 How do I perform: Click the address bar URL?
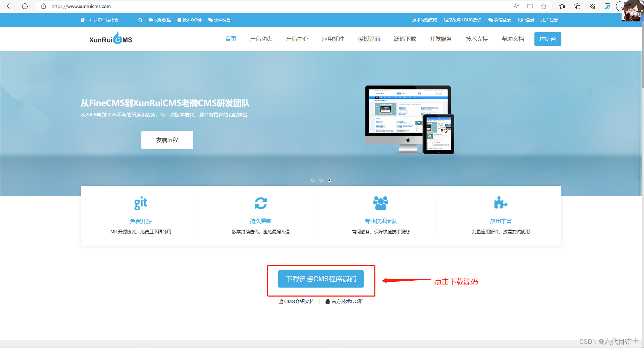click(x=81, y=6)
